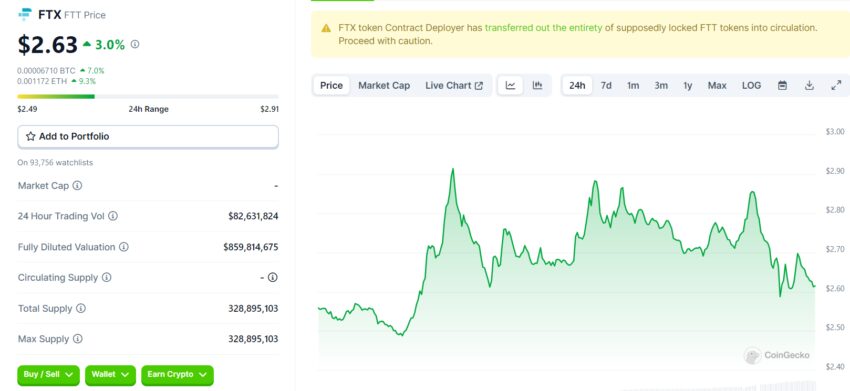This screenshot has height=391, width=850.
Task: Click the Max time range option
Action: [x=717, y=85]
